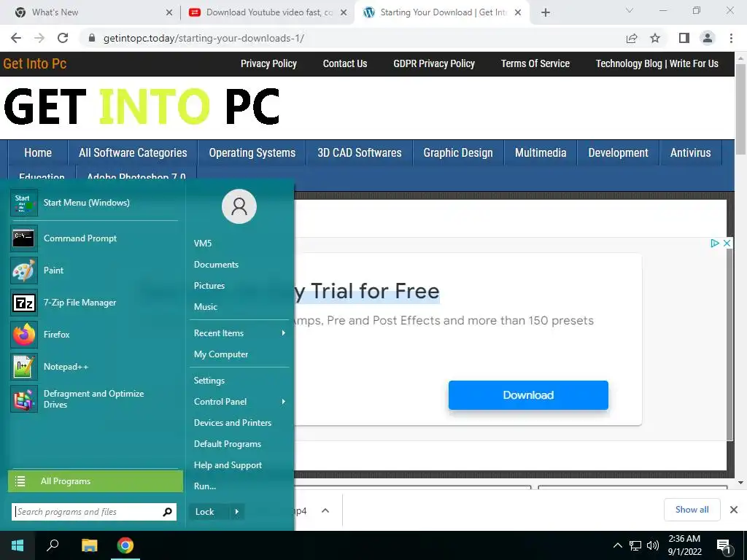This screenshot has height=560, width=747.
Task: Open taskbar search magnifier
Action: pyautogui.click(x=53, y=545)
